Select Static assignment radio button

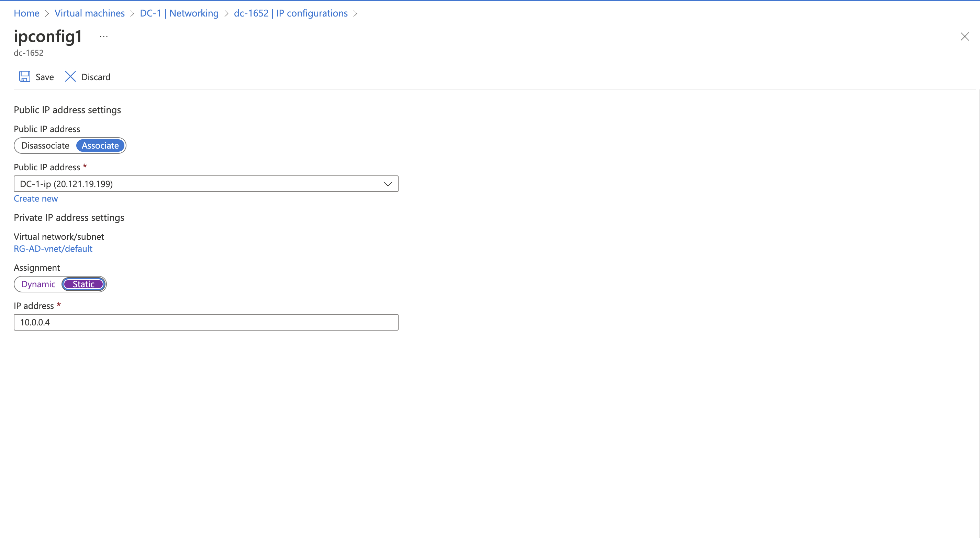click(x=83, y=283)
